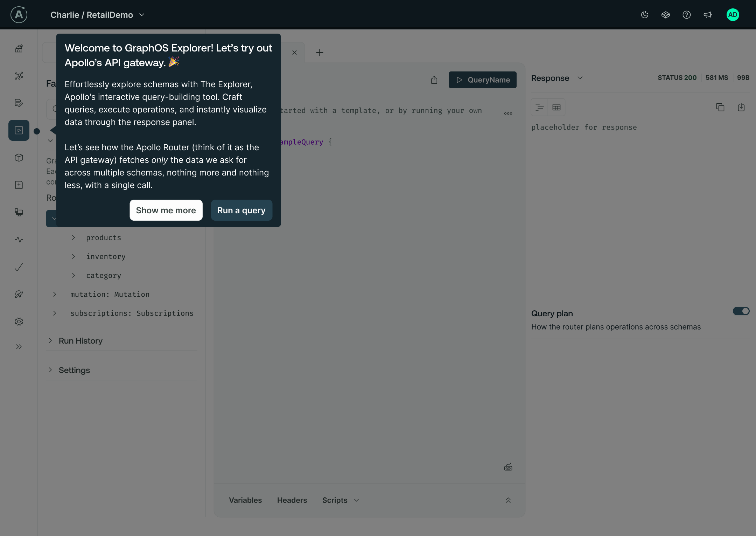
Task: Switch to the Variables tab
Action: (x=245, y=500)
